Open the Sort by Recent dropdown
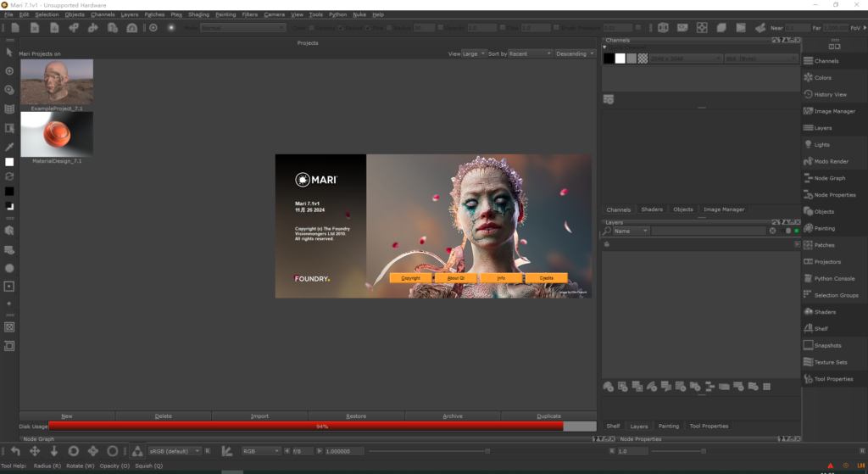Screen dimensions: 868x474 531,53
